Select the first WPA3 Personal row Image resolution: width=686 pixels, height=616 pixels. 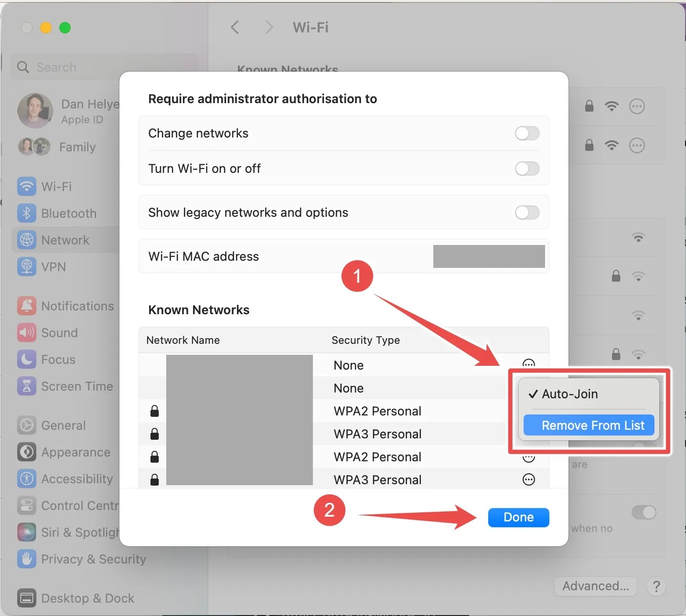coord(322,434)
